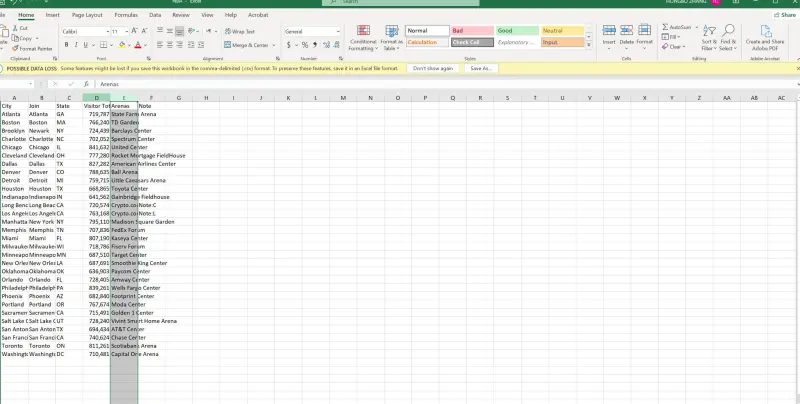This screenshot has height=404, width=800.
Task: Cut the selected cells
Action: click(x=20, y=29)
